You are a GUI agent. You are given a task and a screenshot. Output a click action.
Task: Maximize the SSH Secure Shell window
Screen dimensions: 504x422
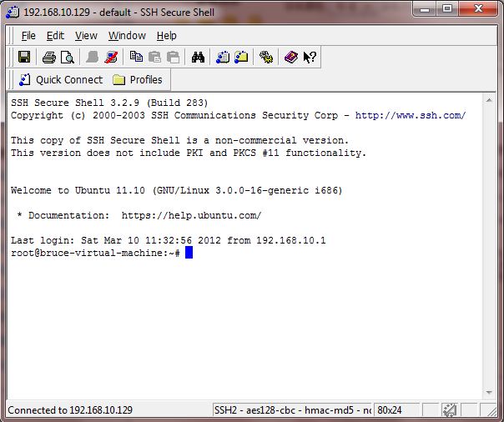(x=447, y=8)
